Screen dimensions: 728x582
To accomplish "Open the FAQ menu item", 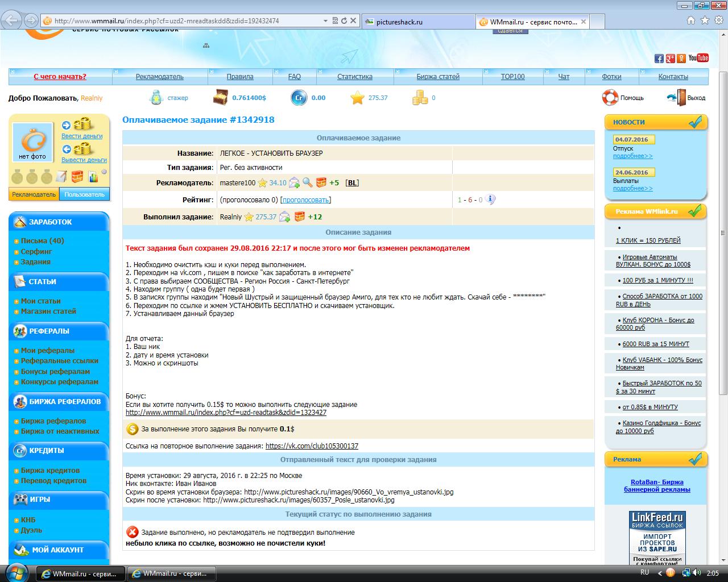I will pyautogui.click(x=295, y=76).
